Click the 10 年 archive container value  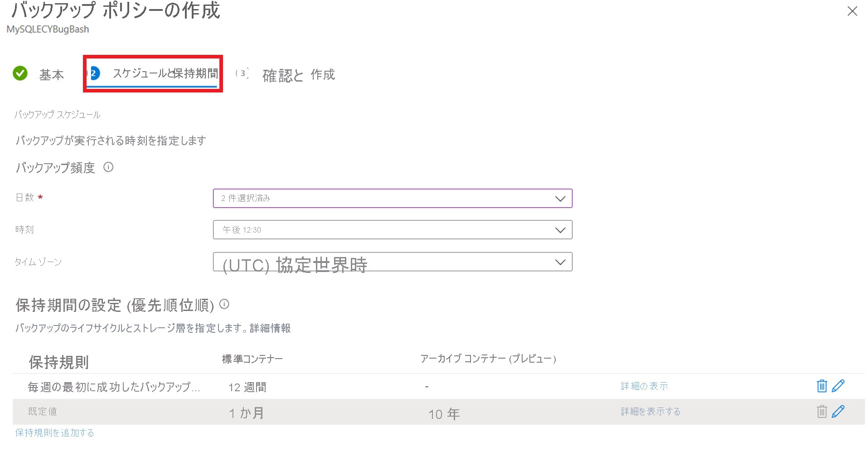[444, 414]
